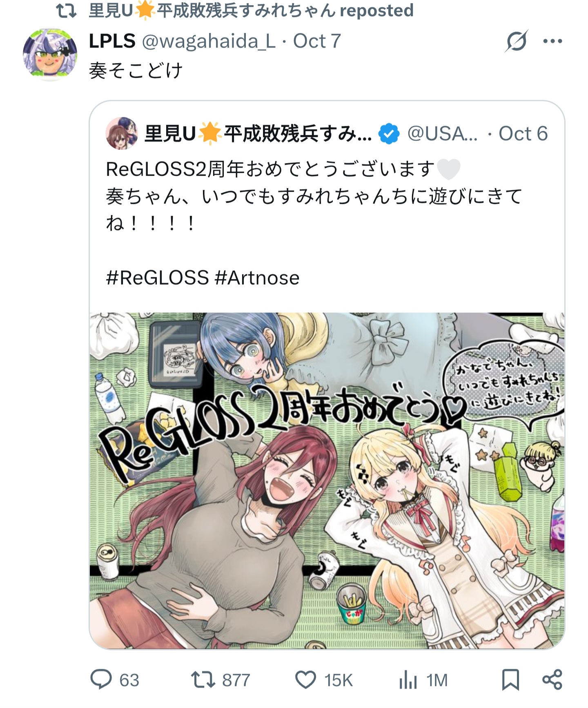This screenshot has width=588, height=708.
Task: Bookmark this post with the bookmark icon
Action: coord(510,680)
